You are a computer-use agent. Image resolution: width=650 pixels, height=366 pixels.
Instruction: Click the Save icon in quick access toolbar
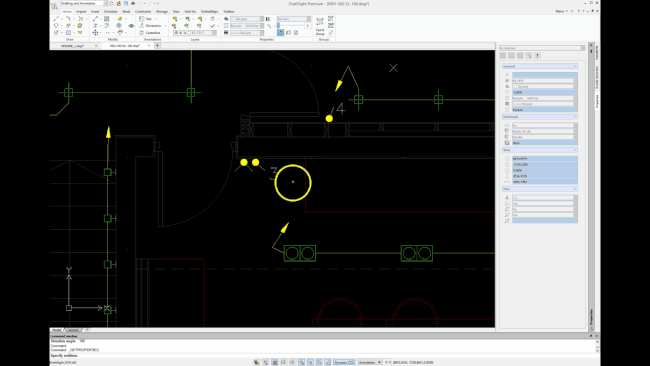[126, 3]
